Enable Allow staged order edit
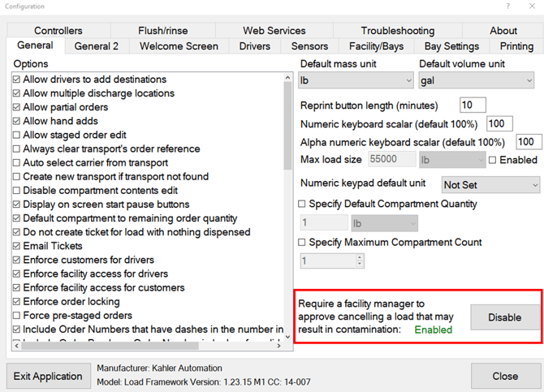The height and width of the screenshot is (392, 544). tap(17, 135)
